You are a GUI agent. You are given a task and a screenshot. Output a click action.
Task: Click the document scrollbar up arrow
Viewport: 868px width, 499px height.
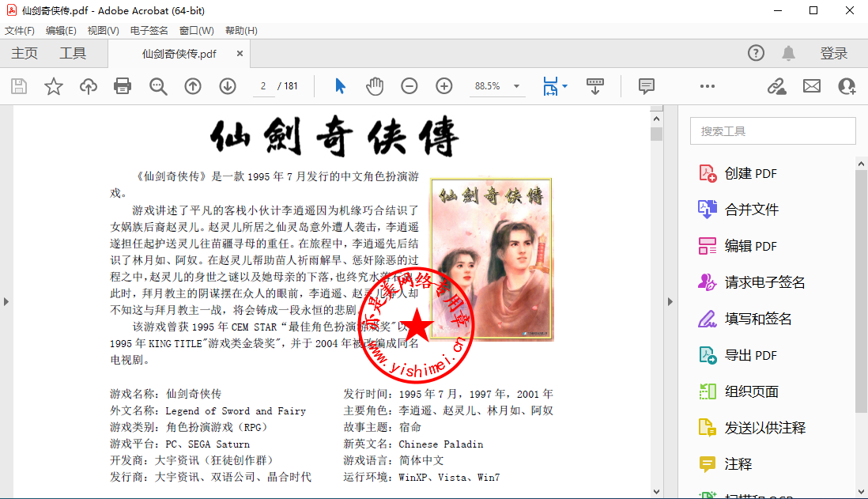[x=657, y=119]
